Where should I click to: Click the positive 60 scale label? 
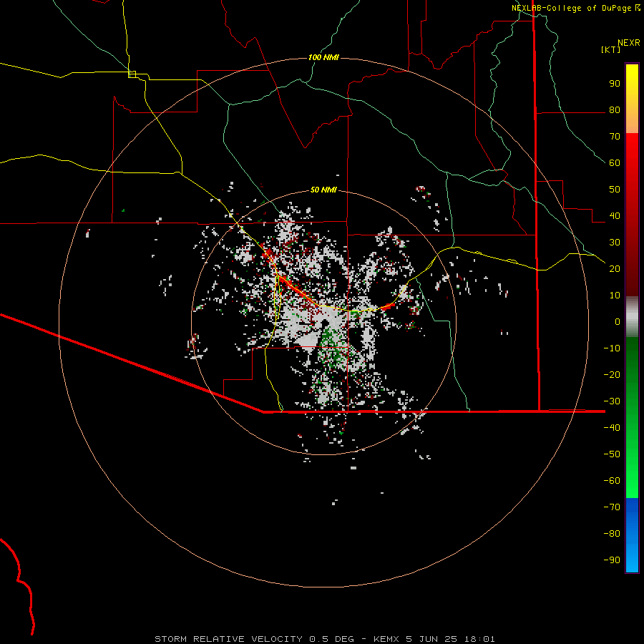click(x=615, y=163)
